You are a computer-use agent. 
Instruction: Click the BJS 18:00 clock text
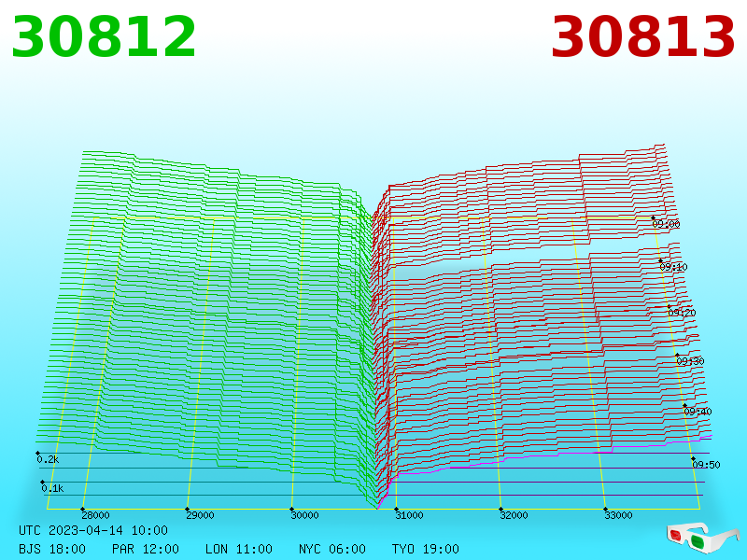click(x=52, y=549)
